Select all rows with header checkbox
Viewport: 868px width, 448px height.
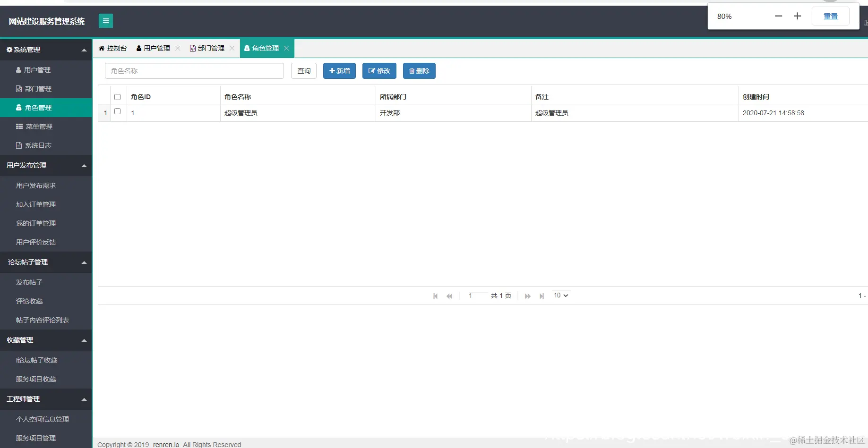(118, 97)
